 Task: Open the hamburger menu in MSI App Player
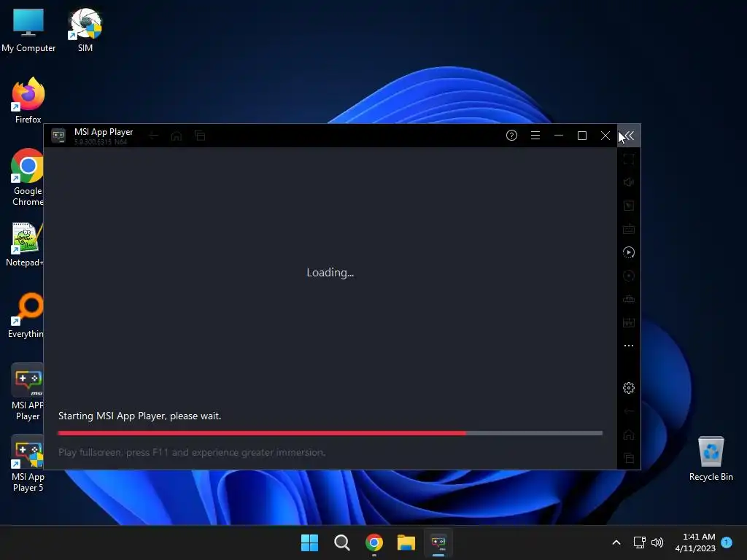[x=535, y=136]
